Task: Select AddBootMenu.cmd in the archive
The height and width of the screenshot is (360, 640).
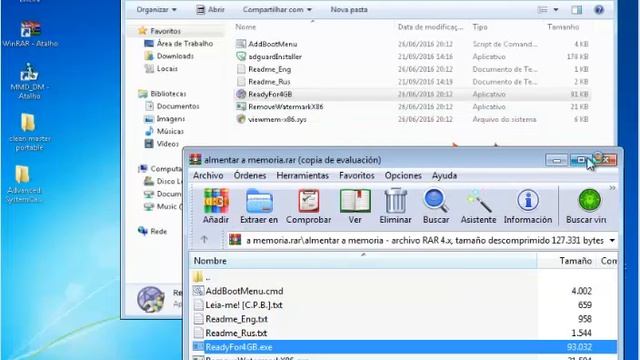Action: [238, 291]
